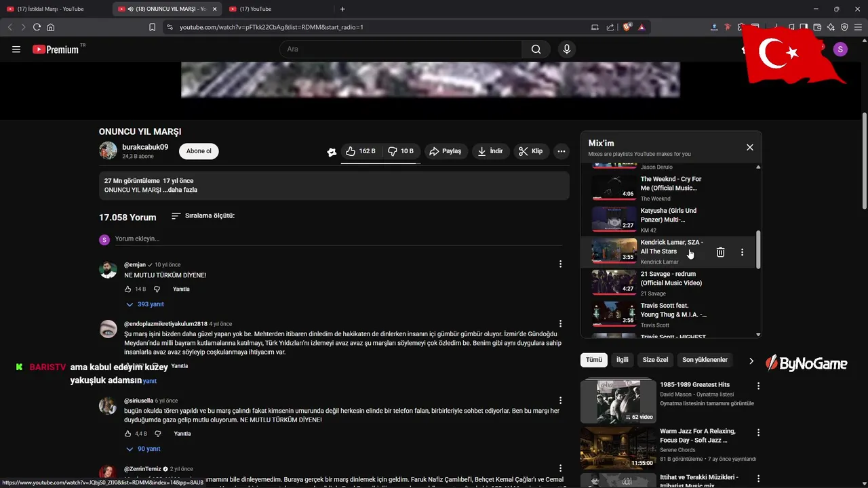Open Sıralama ölçütü sort dropdown
The height and width of the screenshot is (488, 868).
coord(203,216)
